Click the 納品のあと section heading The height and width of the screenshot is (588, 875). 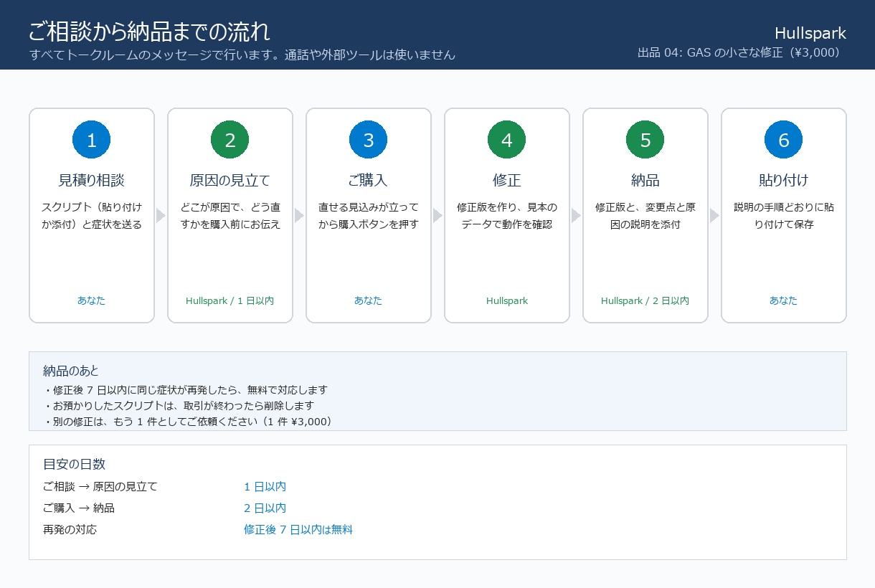(71, 371)
